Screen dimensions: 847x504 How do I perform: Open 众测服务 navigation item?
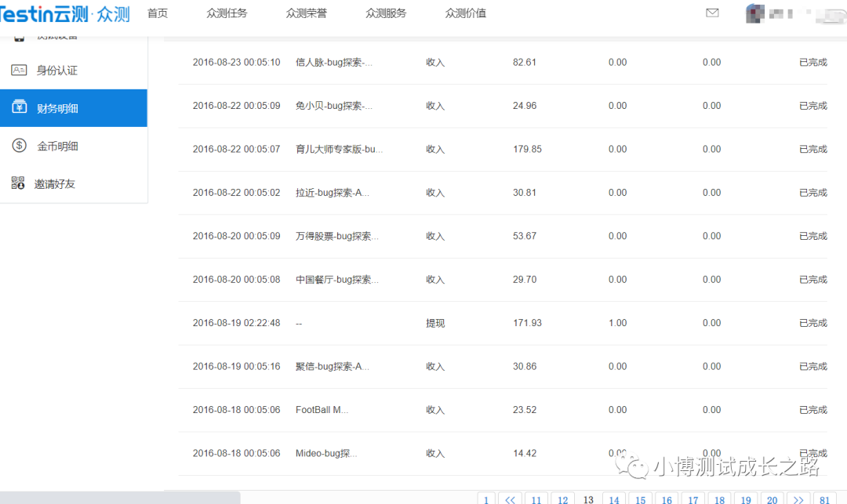[386, 13]
